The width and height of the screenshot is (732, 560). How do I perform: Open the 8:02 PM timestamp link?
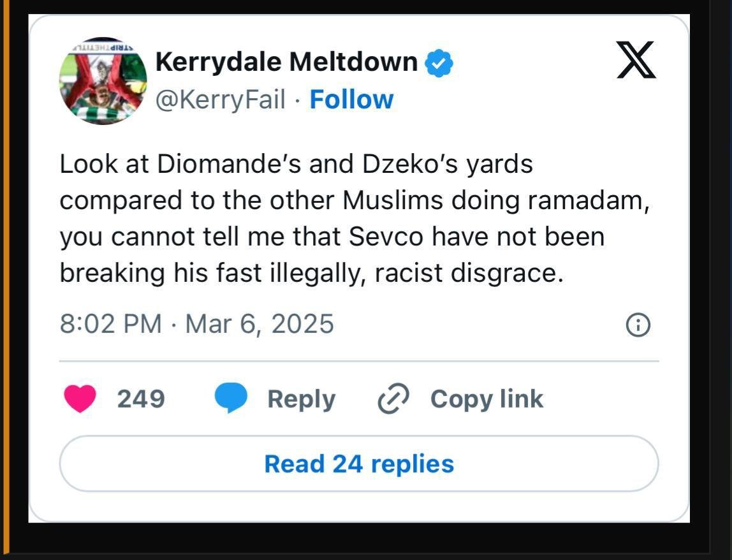(x=111, y=323)
